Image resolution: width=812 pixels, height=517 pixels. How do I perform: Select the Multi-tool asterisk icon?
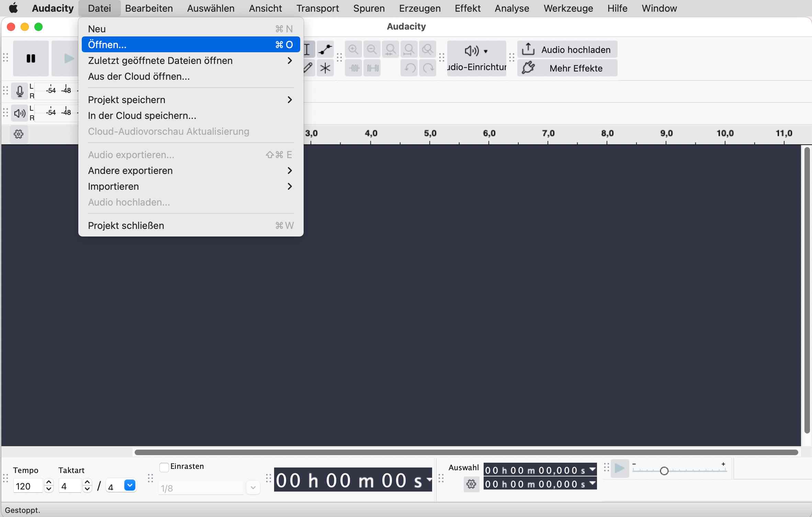(x=325, y=68)
